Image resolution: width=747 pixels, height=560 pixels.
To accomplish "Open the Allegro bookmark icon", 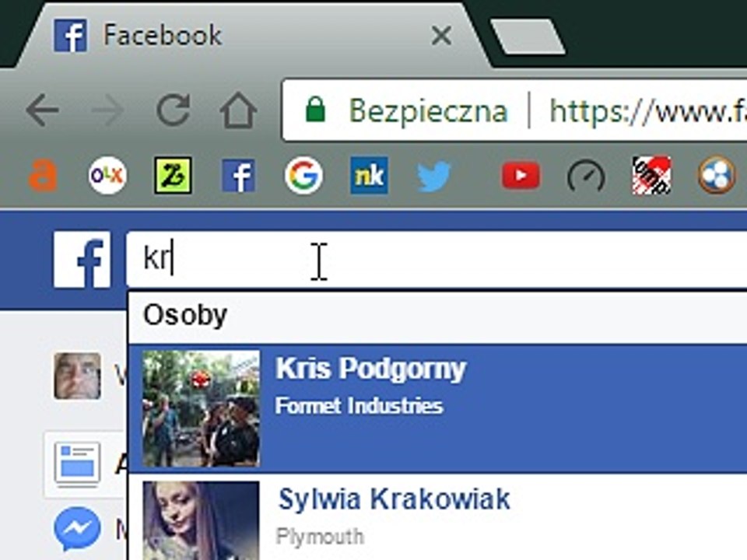I will click(43, 176).
